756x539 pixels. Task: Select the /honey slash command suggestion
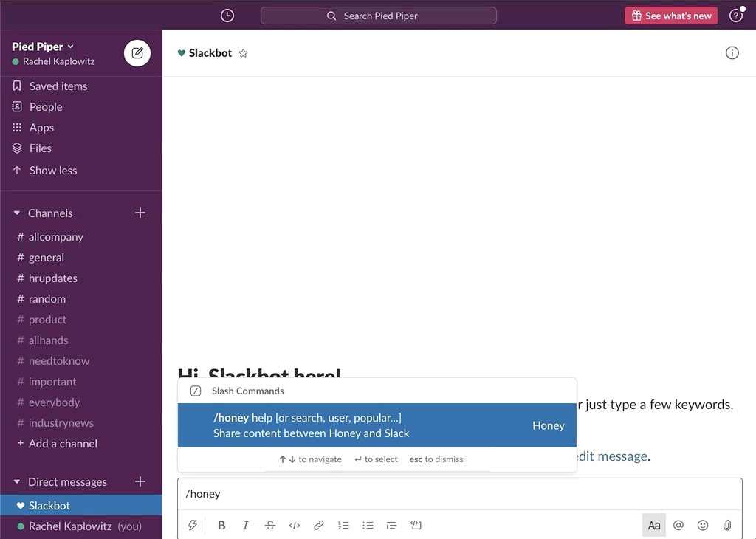point(377,425)
